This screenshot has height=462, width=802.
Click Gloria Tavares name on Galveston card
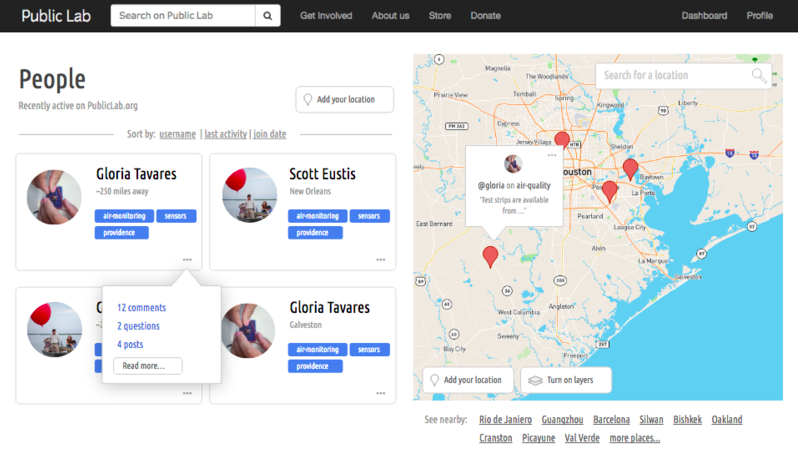coord(329,307)
